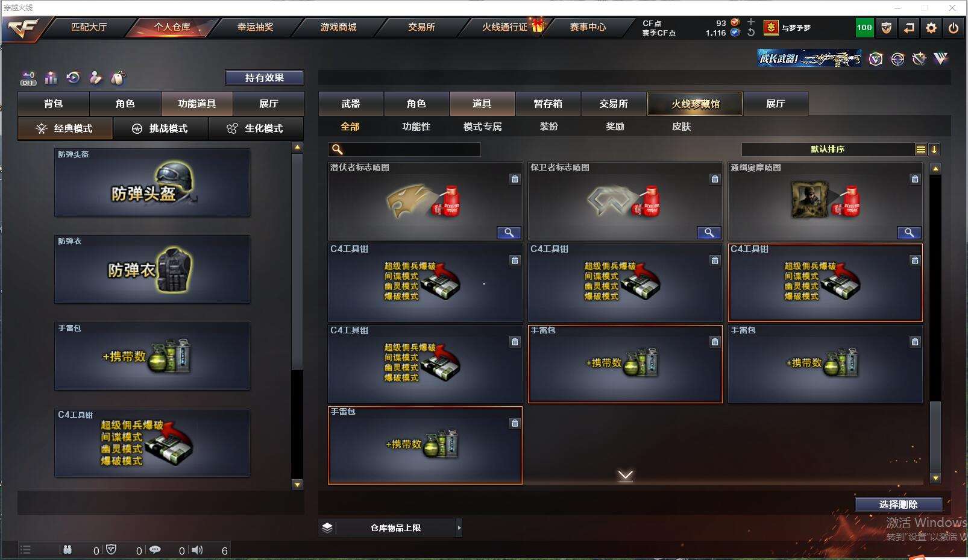The height and width of the screenshot is (560, 968).
Task: Click the 选择删除 button
Action: click(899, 505)
